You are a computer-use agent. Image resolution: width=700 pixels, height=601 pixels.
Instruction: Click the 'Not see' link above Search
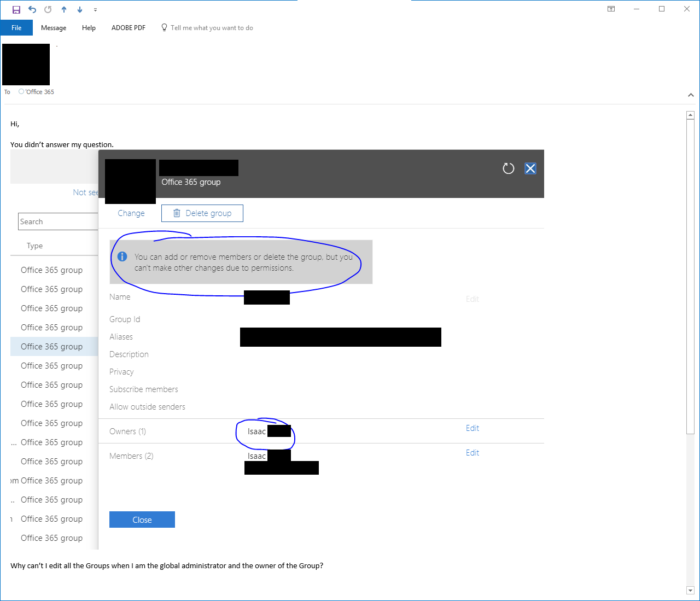86,192
